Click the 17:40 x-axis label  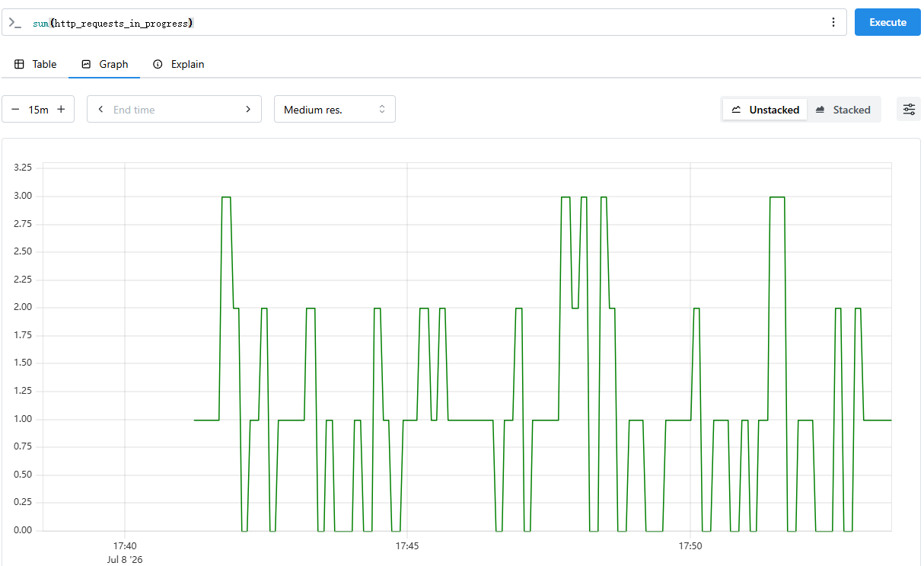pyautogui.click(x=125, y=546)
